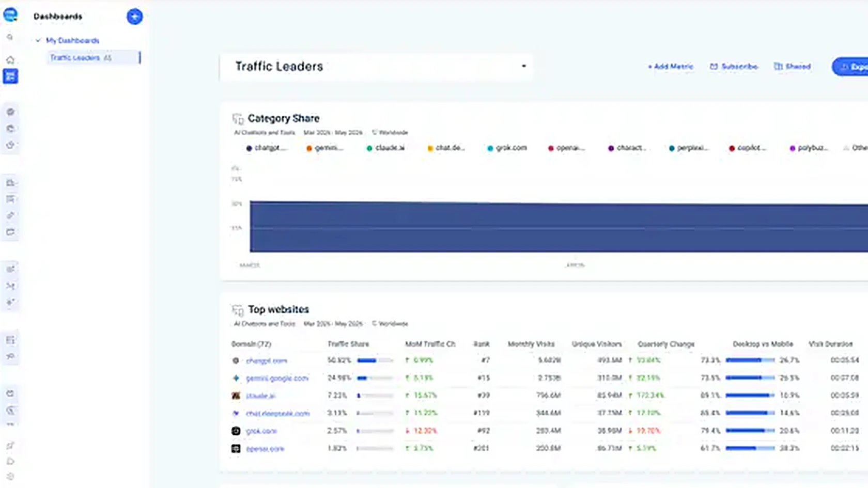Go to Home via the house icon
The height and width of the screenshot is (488, 868).
(10, 60)
